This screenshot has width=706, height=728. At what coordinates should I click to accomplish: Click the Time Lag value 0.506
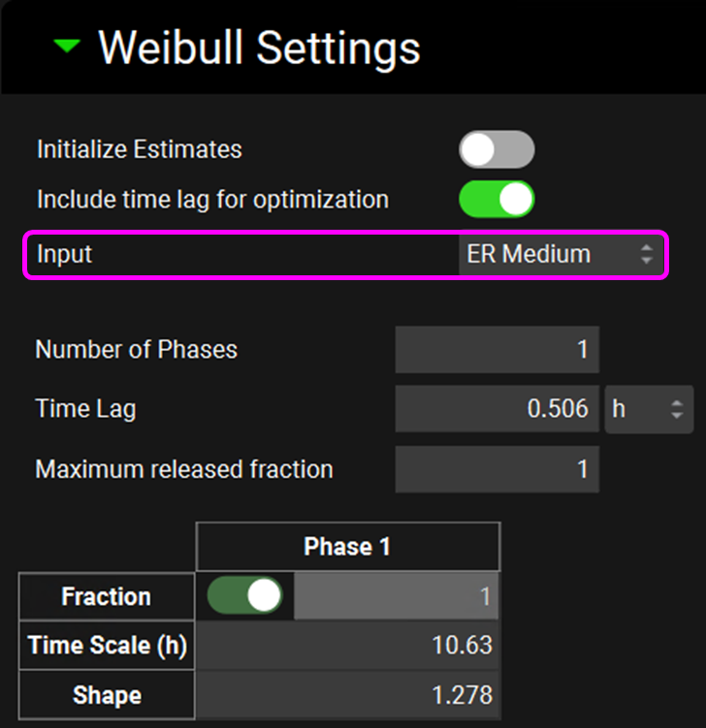tap(497, 409)
